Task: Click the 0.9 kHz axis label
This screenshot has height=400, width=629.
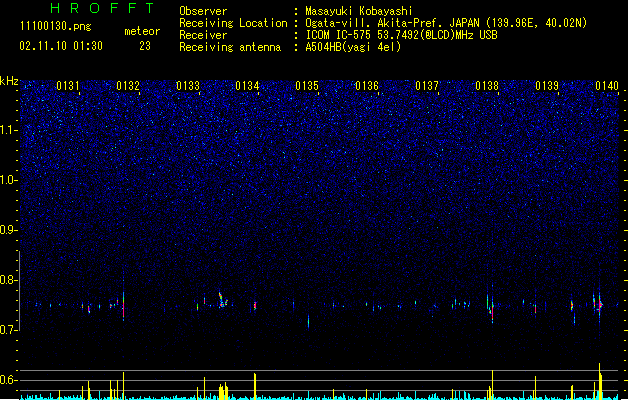Action: pyautogui.click(x=9, y=230)
